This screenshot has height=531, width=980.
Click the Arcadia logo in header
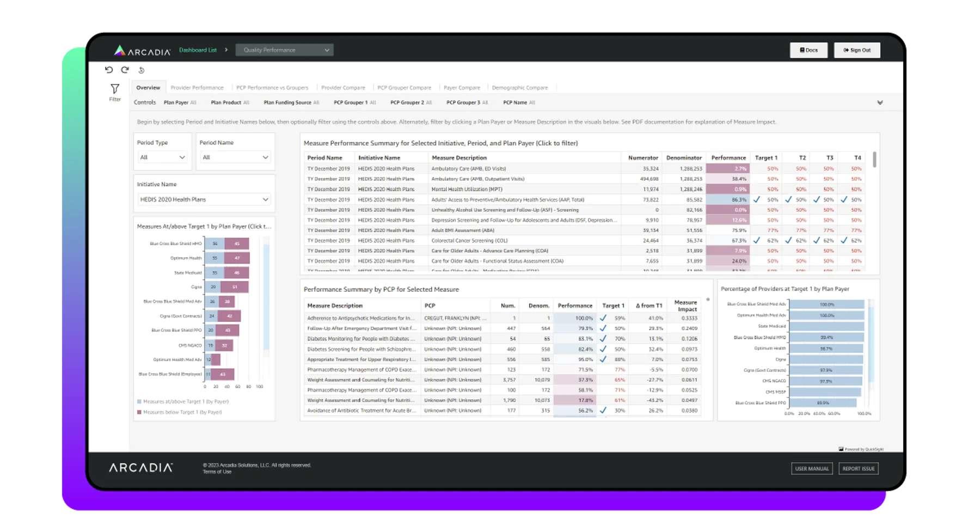[x=142, y=51]
